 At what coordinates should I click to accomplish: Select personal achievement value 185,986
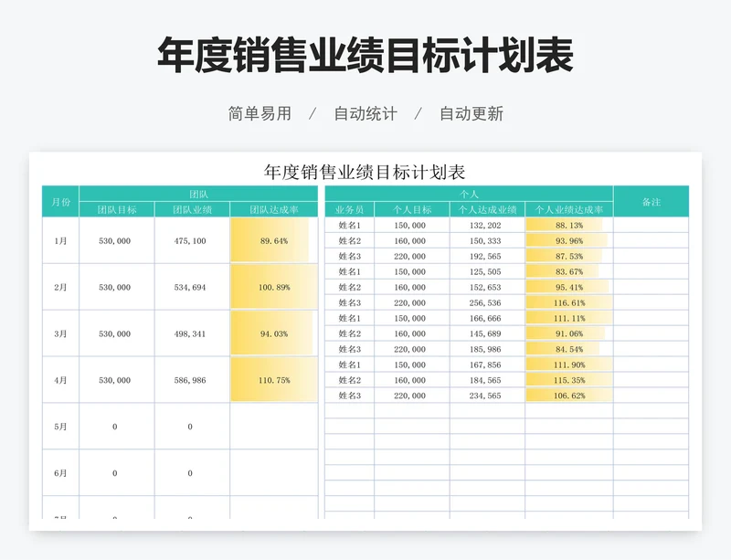[x=485, y=349]
